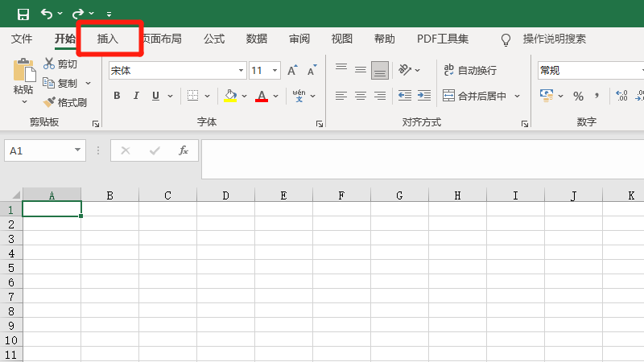Open the File (文件) menu

[22, 39]
